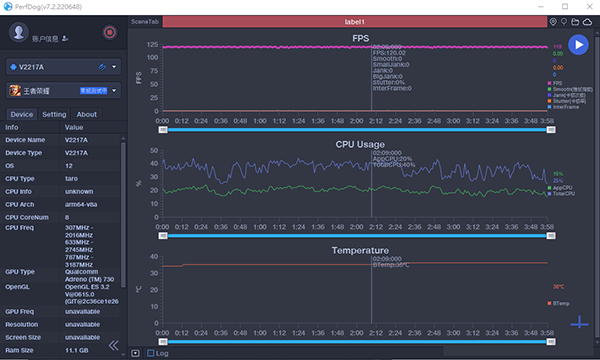This screenshot has height=360, width=600.
Task: Click the FPS chart title
Action: tap(360, 38)
